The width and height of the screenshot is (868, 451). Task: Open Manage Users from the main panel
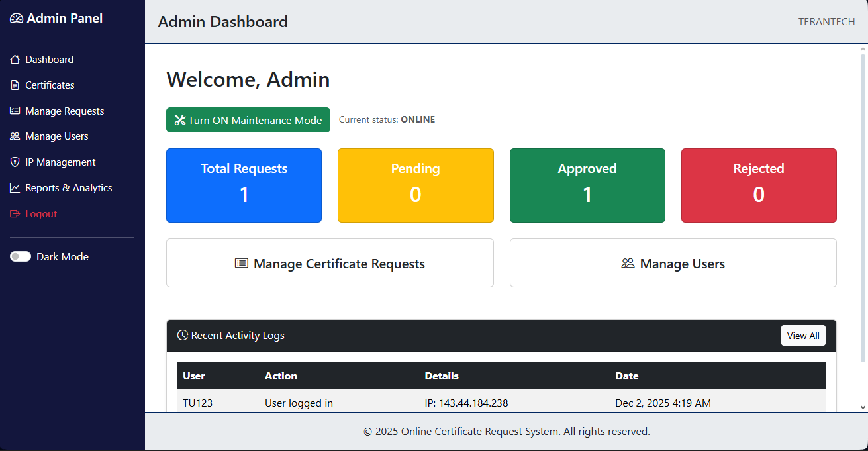click(x=673, y=263)
